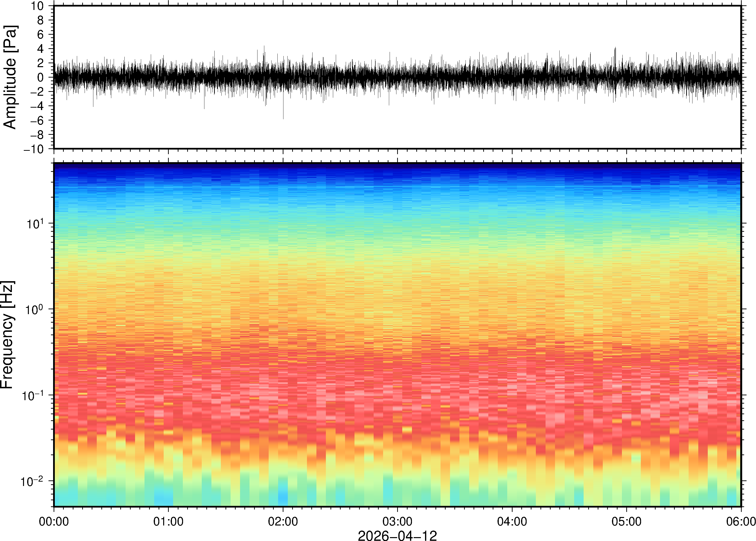Click the 06:00 time axis label
Viewport: 756px width, 541px height.
(741, 521)
